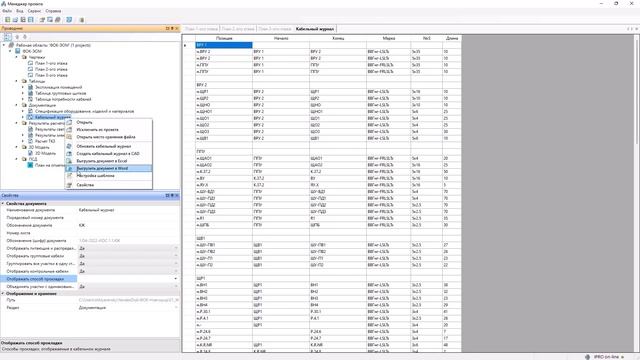Image resolution: width=640 pixels, height=360 pixels.
Task: Click the up arrow icon in Проводник toolbar
Action: pyautogui.click(x=17, y=37)
